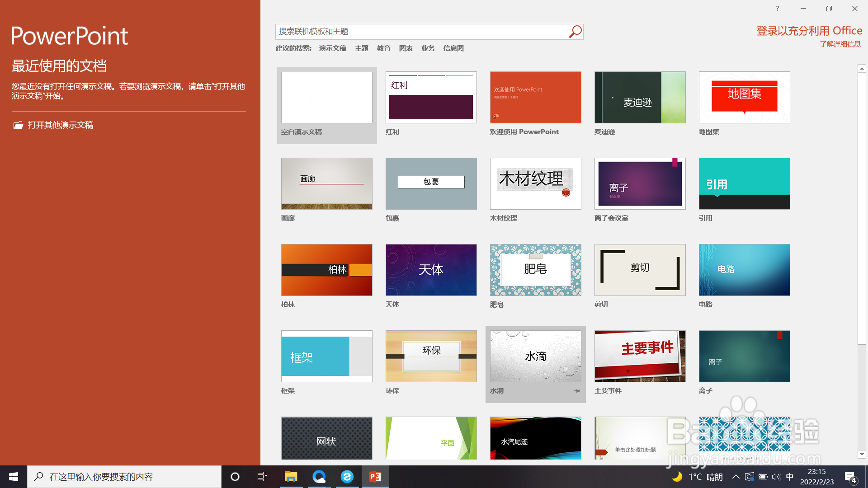Choose the 红利 template

pyautogui.click(x=431, y=98)
